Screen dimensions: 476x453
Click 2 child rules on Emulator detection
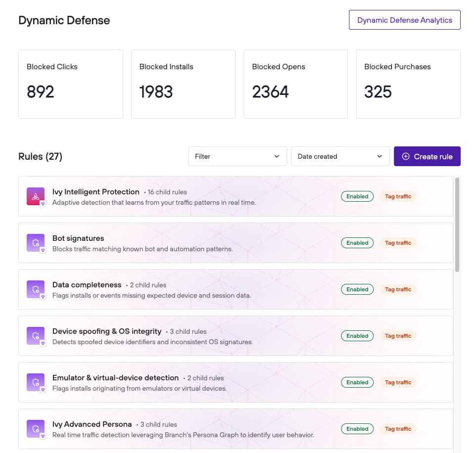205,378
